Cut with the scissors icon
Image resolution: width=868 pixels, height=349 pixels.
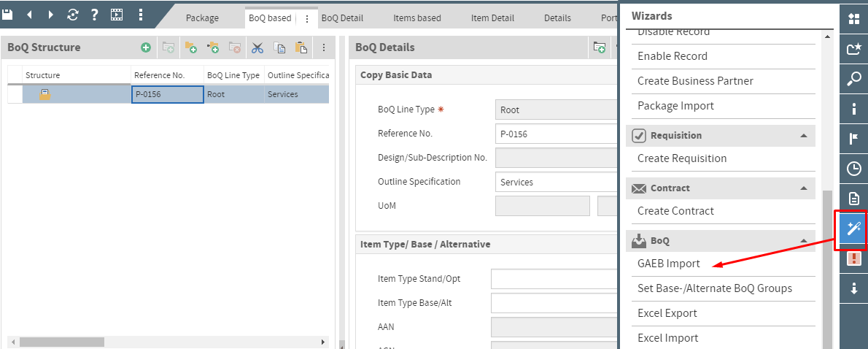coord(257,47)
